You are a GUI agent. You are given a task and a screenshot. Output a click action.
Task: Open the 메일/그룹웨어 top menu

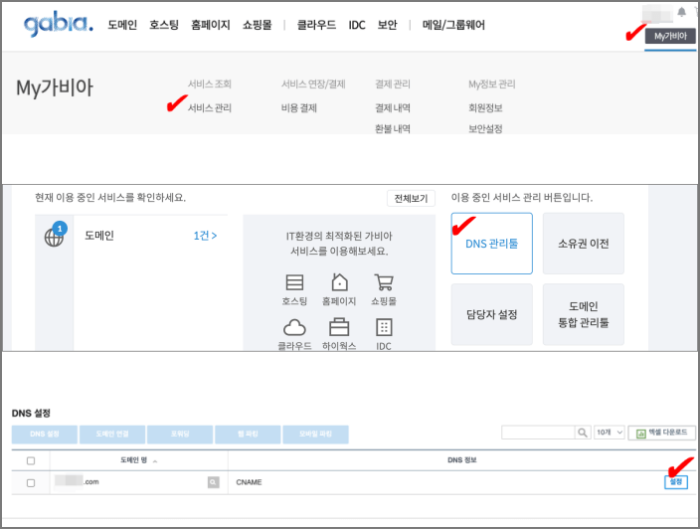coord(454,25)
